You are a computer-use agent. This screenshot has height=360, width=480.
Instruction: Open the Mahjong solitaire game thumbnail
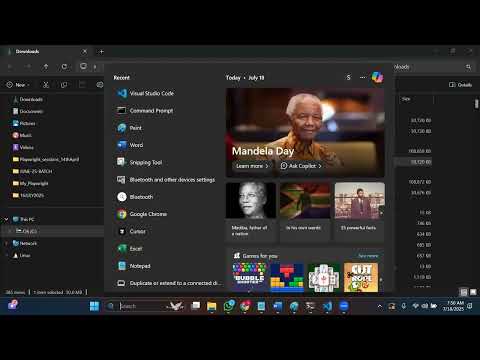(x=324, y=277)
